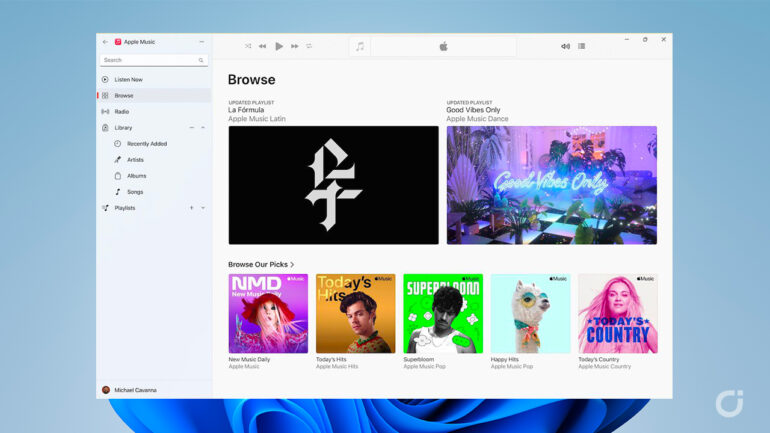The height and width of the screenshot is (433, 770).
Task: Collapse the Library section chevron
Action: (x=203, y=128)
